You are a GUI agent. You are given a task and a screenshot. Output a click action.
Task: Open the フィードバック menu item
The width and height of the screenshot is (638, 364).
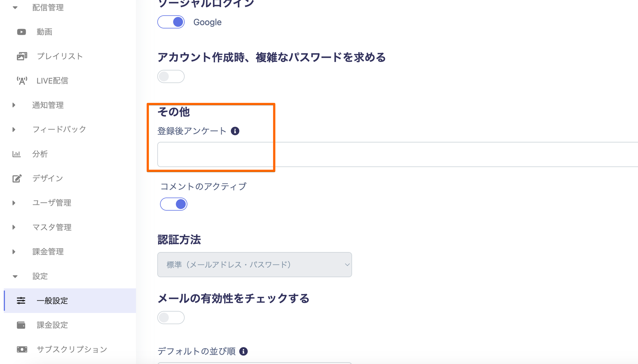point(59,129)
